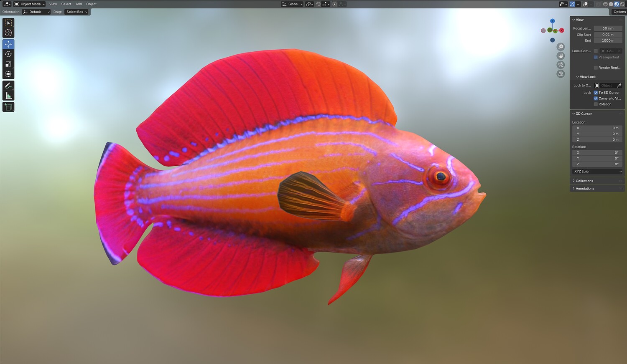Viewport: 627px width, 364px height.
Task: Open the snapping options dropdown
Action: click(326, 4)
